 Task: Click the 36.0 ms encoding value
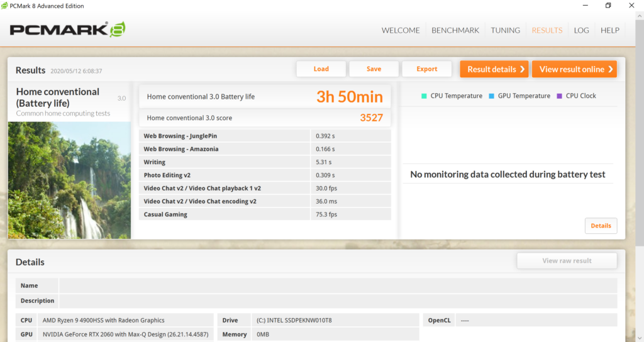326,201
